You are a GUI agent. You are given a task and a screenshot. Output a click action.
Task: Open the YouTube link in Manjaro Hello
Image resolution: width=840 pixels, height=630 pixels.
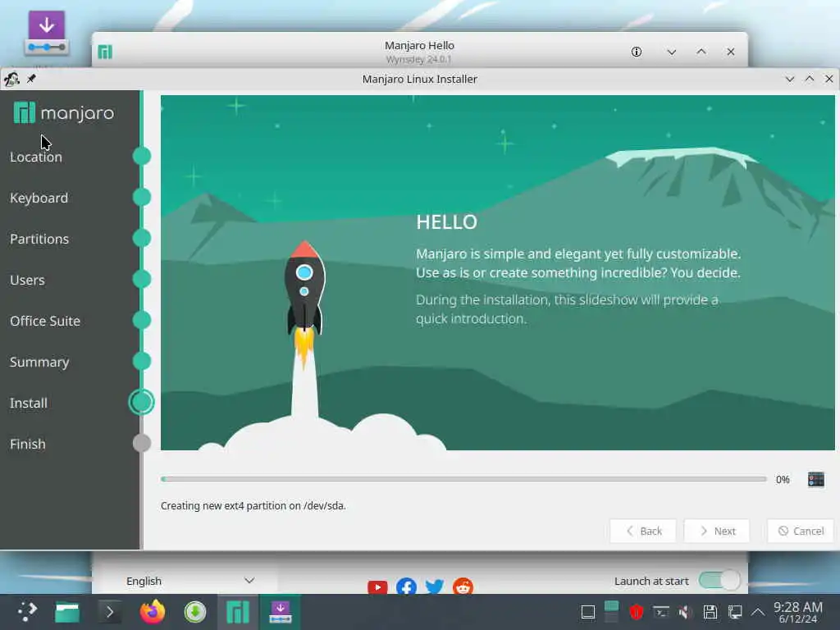377,587
